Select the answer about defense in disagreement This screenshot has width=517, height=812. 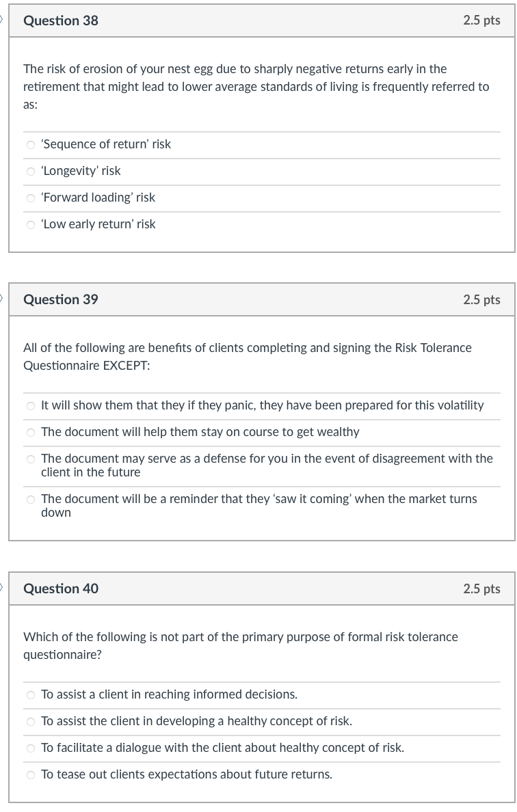click(30, 459)
